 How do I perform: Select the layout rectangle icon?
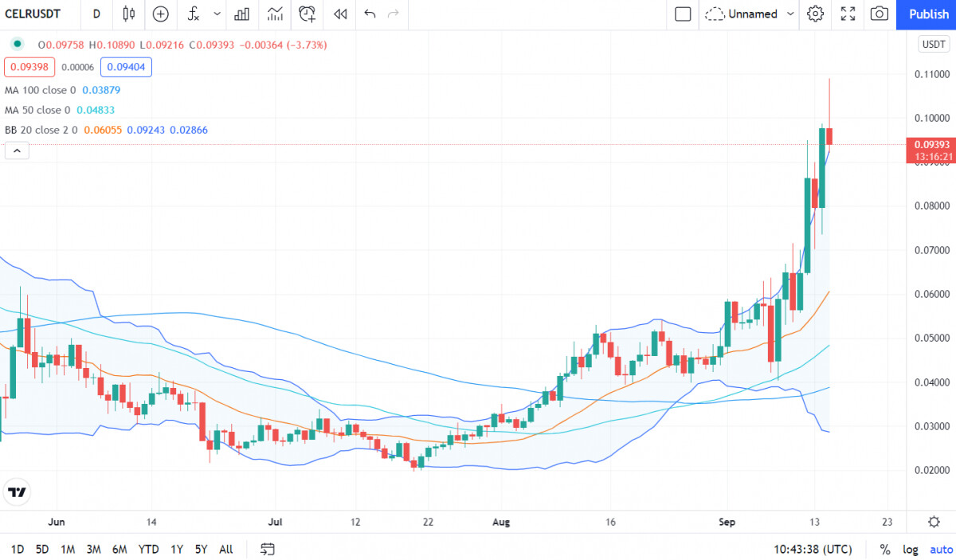[x=683, y=14]
